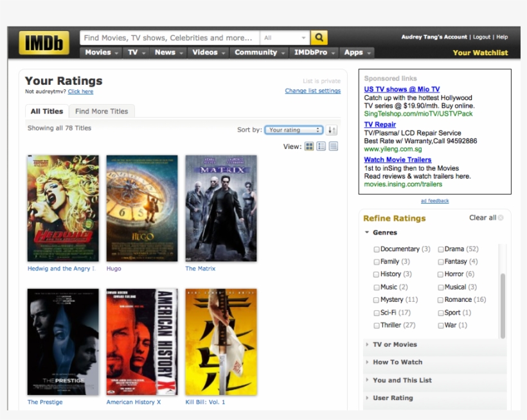
Task: Open the search category All dropdown
Action: pyautogui.click(x=285, y=38)
